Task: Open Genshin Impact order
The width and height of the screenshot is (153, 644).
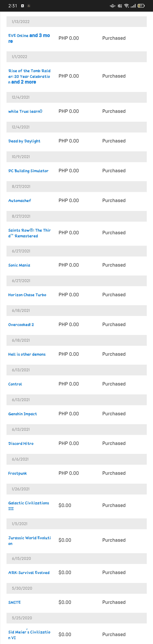Action: (x=23, y=414)
